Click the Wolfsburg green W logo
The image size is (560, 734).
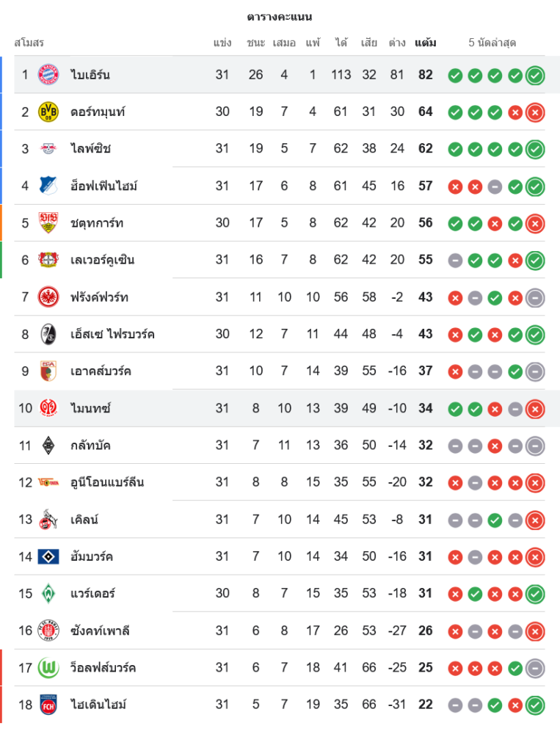coord(48,667)
